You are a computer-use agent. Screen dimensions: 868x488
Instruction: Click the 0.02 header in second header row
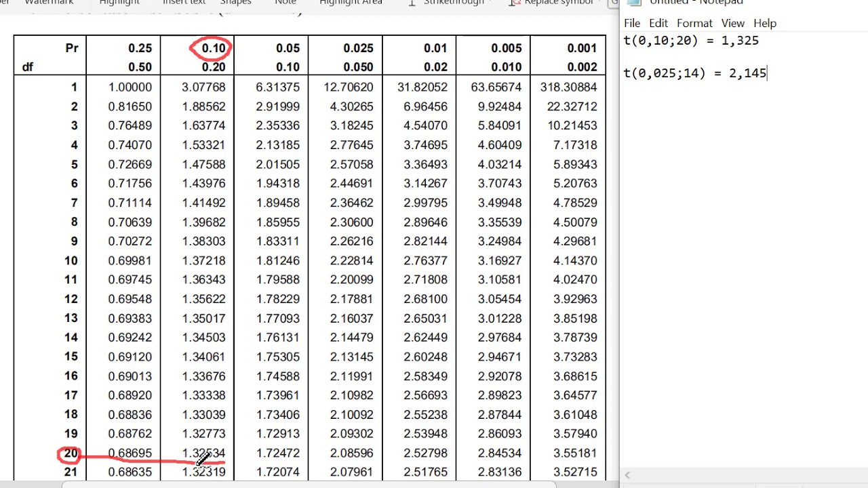tap(435, 67)
